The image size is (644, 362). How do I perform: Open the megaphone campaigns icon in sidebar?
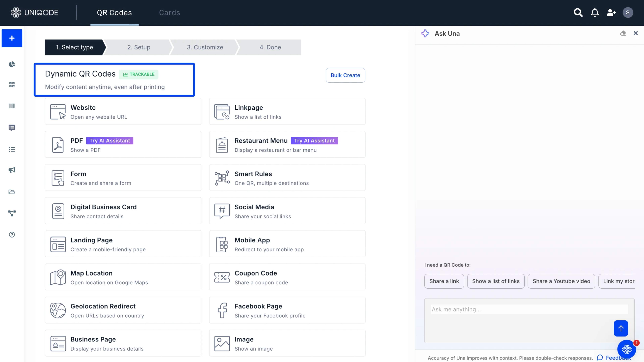[x=12, y=170]
